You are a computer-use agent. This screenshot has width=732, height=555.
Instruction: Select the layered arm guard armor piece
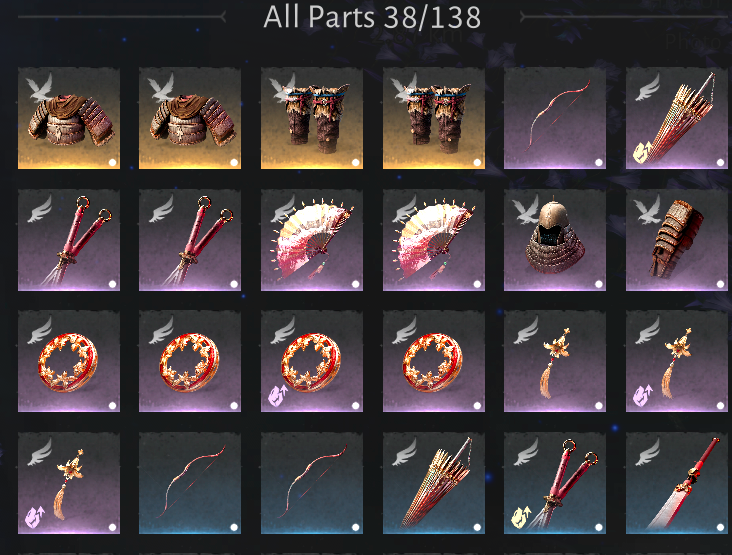676,240
